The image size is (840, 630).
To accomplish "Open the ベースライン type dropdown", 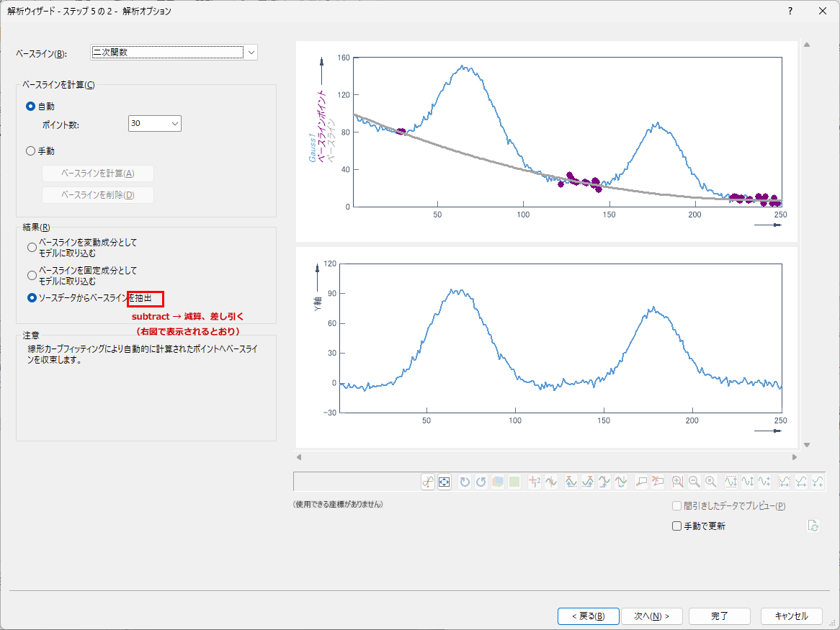I will click(250, 52).
